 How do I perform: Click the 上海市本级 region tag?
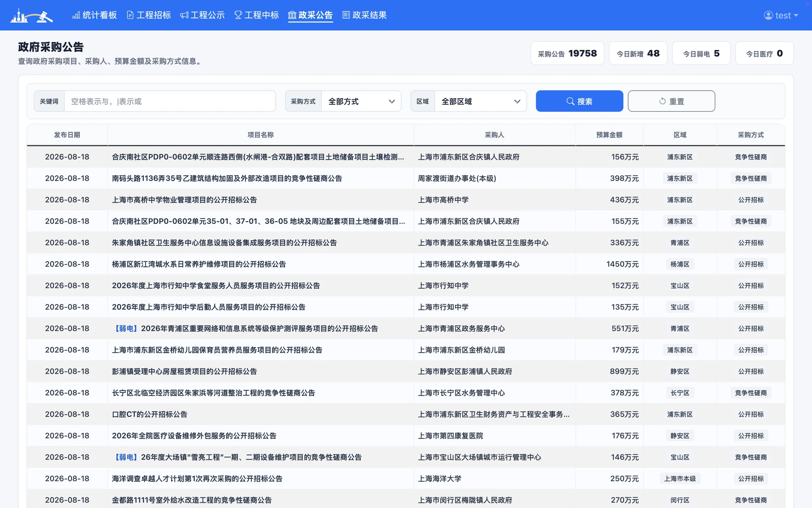click(680, 478)
